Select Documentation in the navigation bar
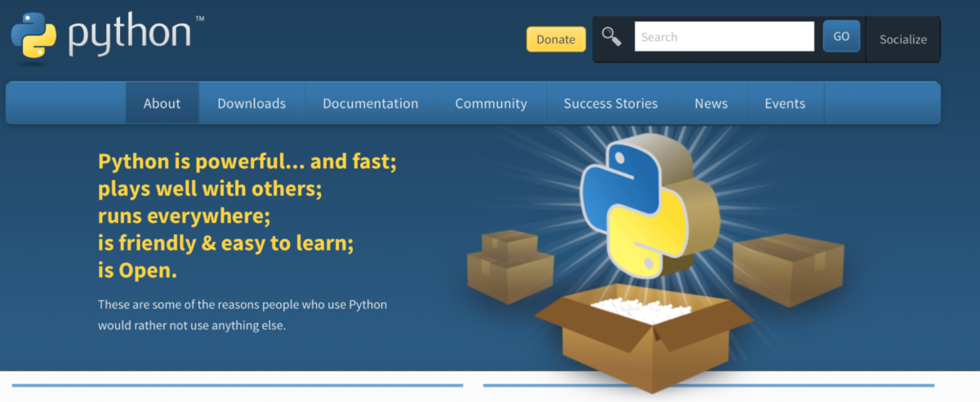 point(370,104)
